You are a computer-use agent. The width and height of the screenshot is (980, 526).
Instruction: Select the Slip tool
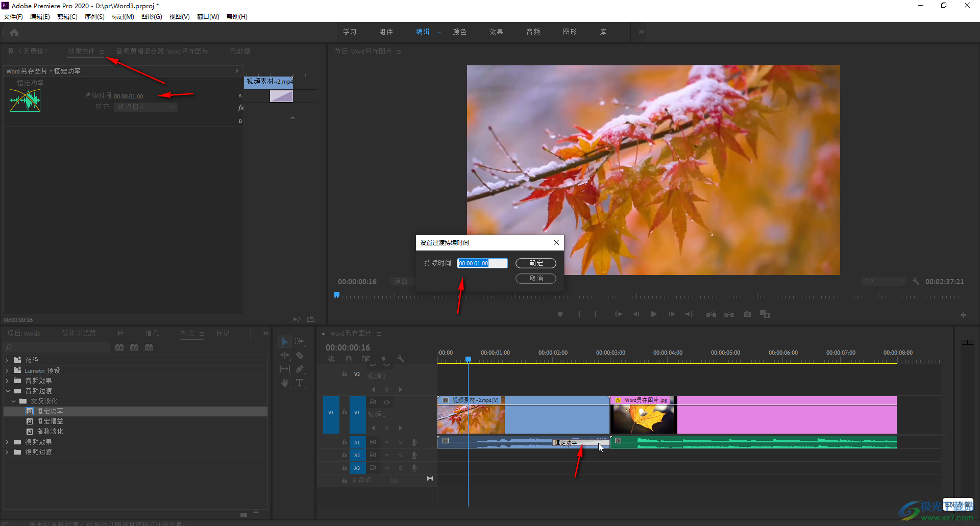[285, 369]
